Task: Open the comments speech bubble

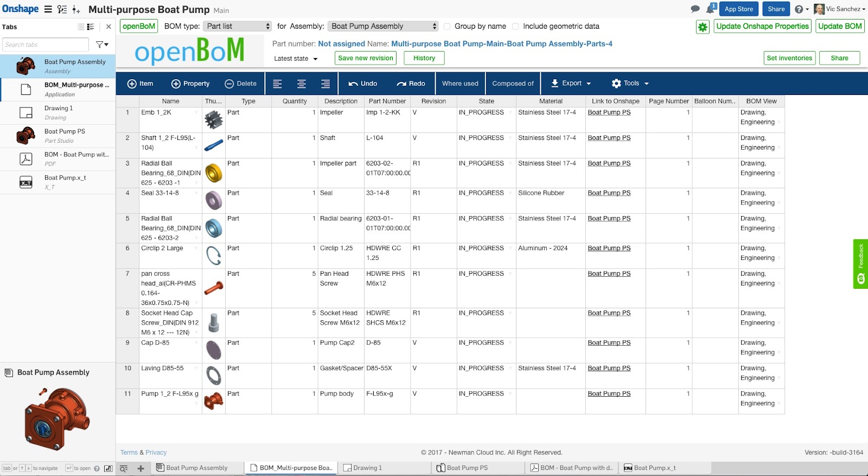Action: [x=695, y=9]
